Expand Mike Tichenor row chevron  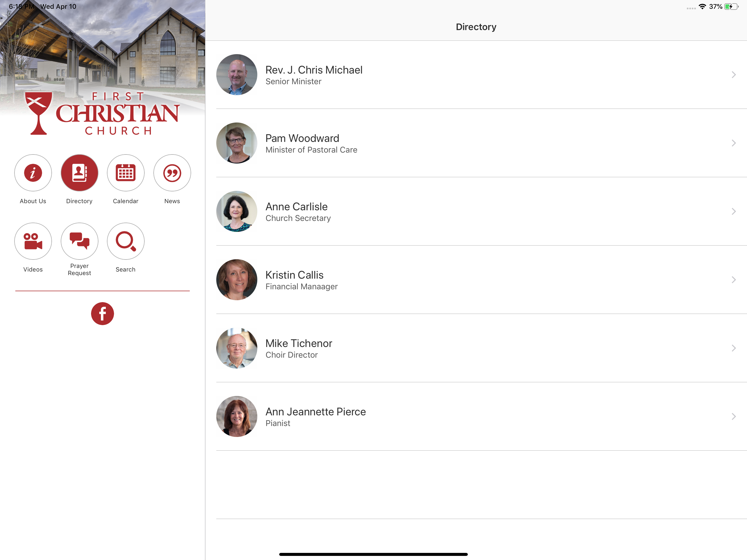click(x=734, y=348)
